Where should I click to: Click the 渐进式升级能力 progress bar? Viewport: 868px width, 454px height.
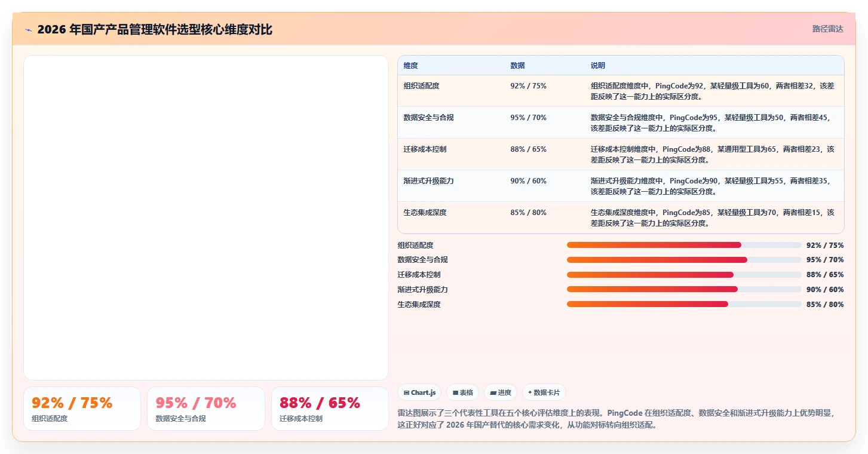[684, 289]
